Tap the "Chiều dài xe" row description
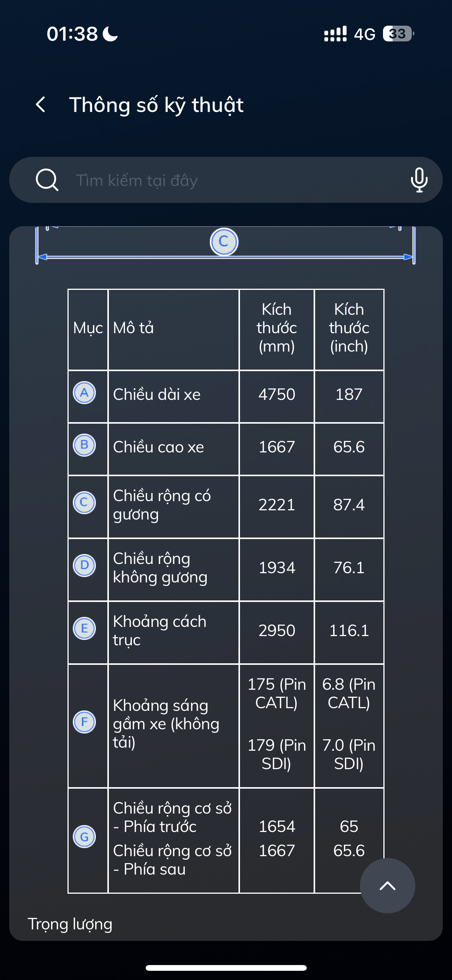Image resolution: width=452 pixels, height=980 pixels. pos(157,395)
